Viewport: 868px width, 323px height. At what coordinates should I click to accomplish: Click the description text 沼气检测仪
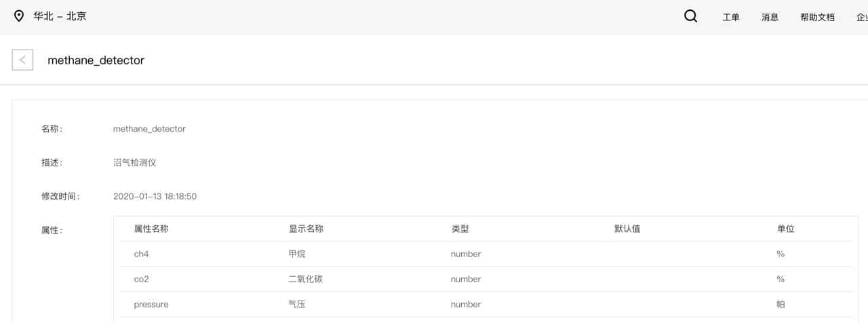click(x=135, y=163)
